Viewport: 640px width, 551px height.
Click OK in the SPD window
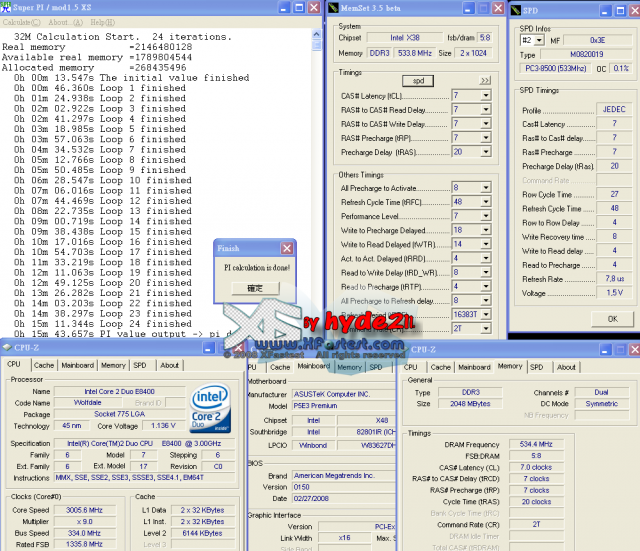click(x=612, y=319)
